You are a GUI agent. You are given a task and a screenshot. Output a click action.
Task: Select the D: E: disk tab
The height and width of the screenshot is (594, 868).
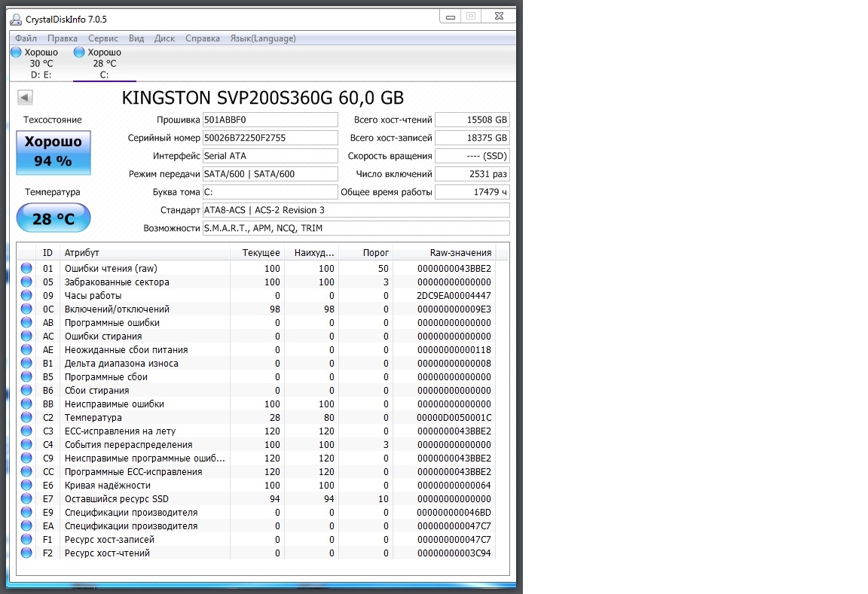[41, 63]
